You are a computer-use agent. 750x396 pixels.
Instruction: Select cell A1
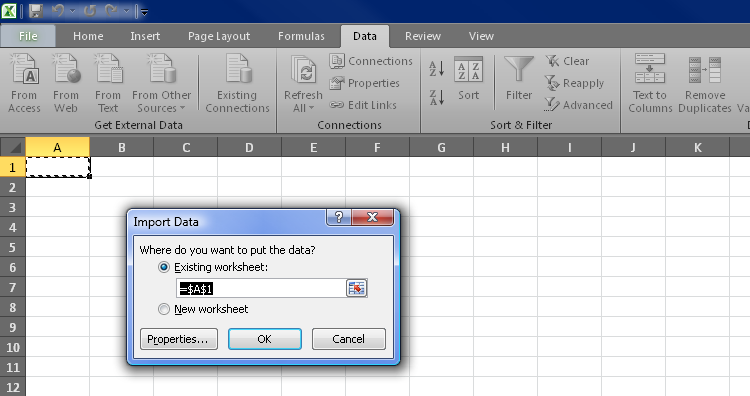57,167
